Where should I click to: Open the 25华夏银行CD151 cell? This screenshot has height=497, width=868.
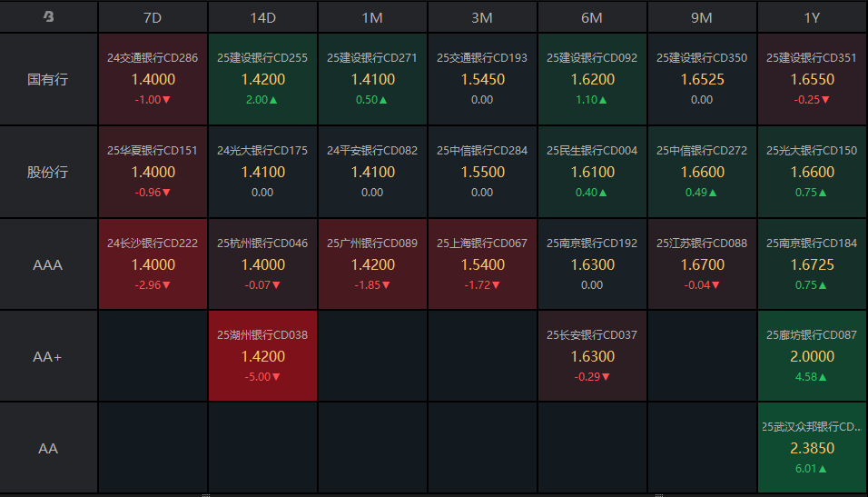(153, 172)
